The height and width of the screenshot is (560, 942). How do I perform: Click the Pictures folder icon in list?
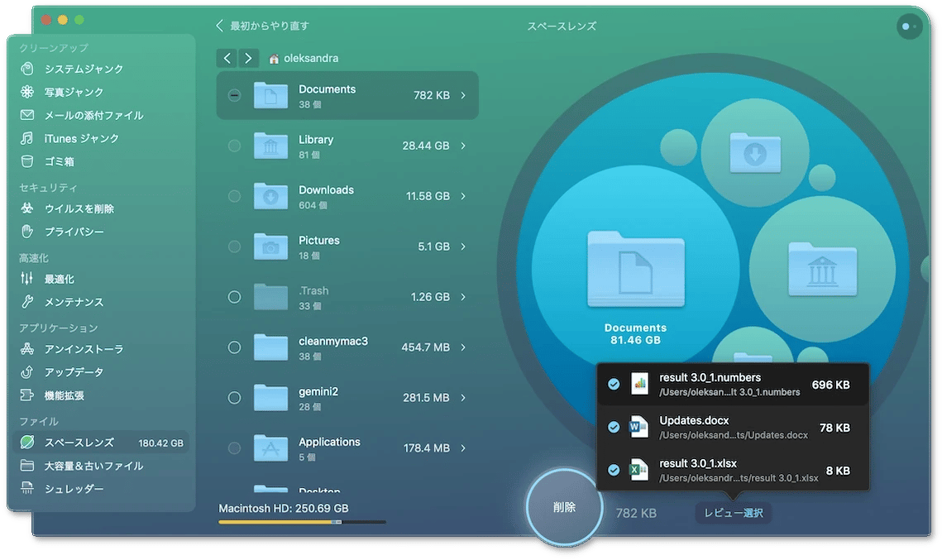coord(271,246)
